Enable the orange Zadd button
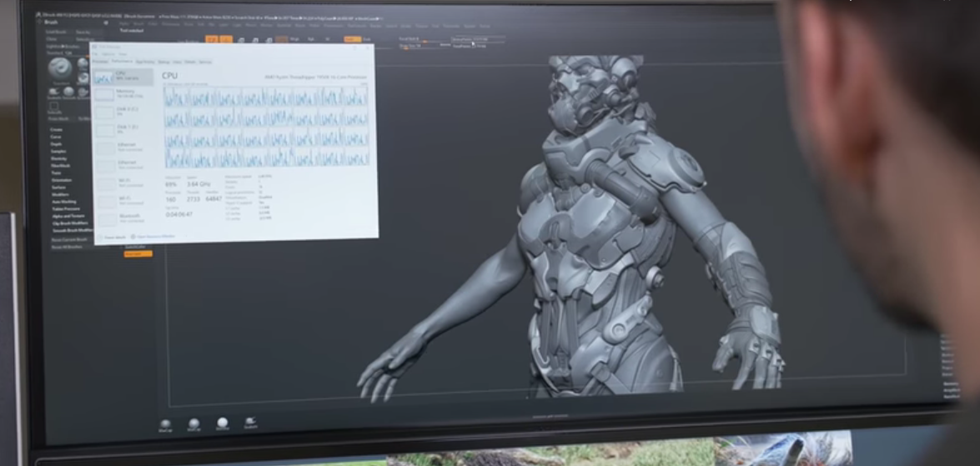 pos(353,39)
